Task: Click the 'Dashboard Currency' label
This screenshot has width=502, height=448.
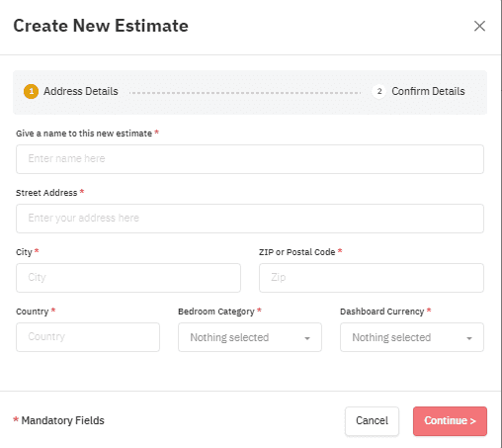Action: coord(382,312)
